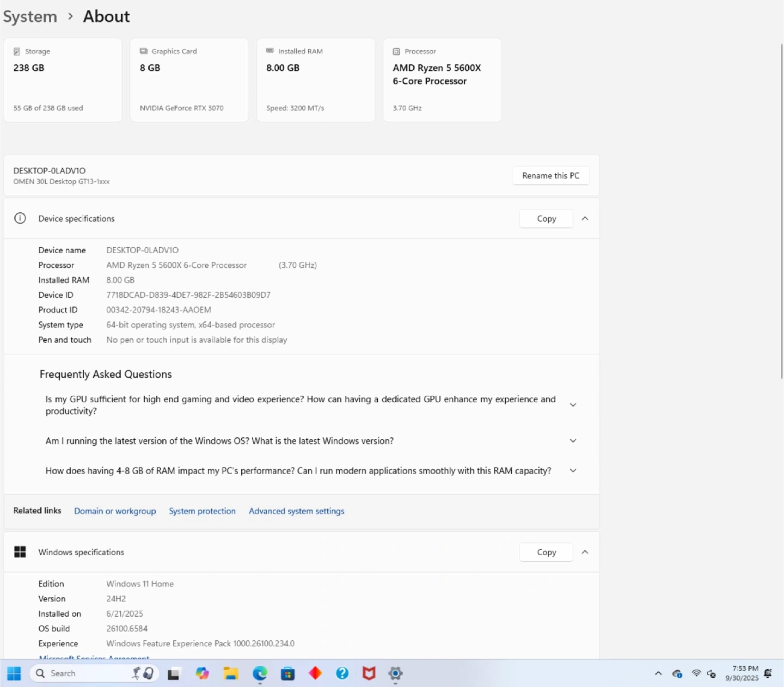Launch Copilot from the taskbar
Viewport: 784px width, 687px height.
coord(203,673)
